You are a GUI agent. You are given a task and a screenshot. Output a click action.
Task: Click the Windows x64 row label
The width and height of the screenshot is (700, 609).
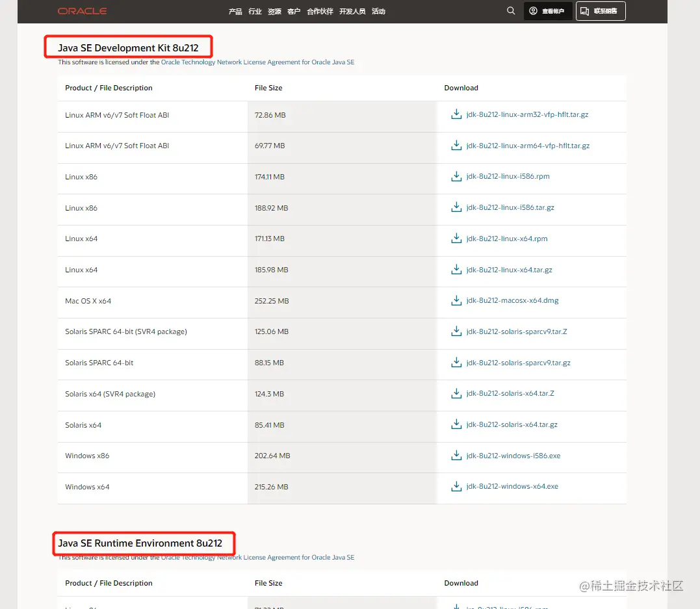click(x=87, y=487)
